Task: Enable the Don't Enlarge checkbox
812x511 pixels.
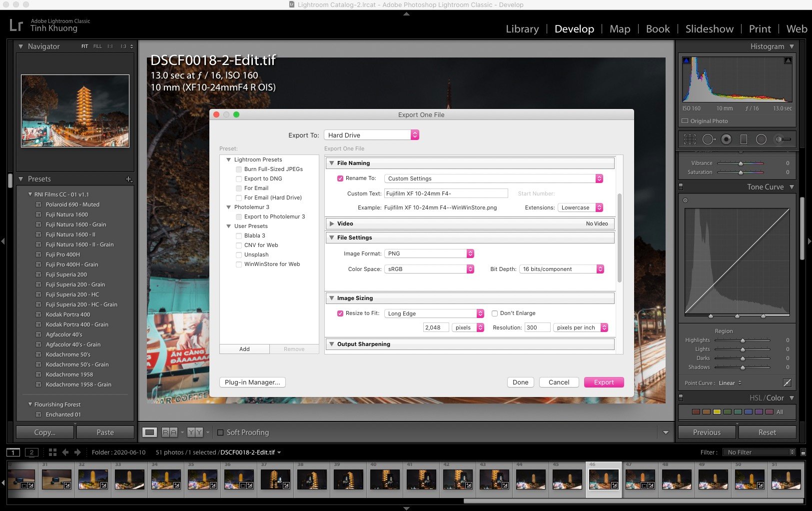Action: (495, 313)
